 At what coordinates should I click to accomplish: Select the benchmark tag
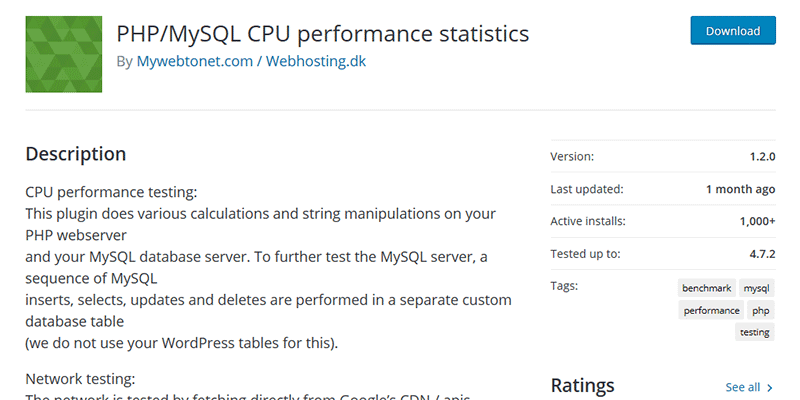tap(706, 288)
